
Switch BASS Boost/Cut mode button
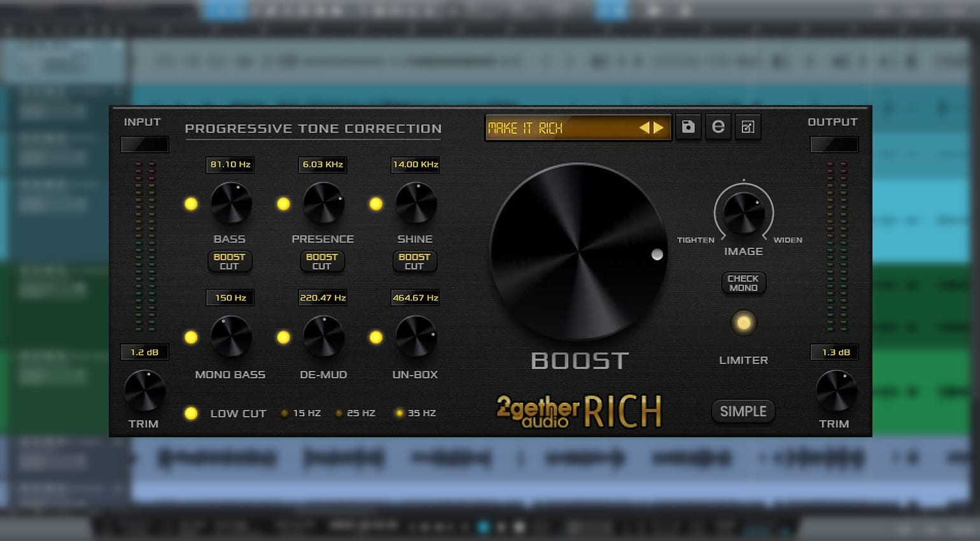coord(229,262)
